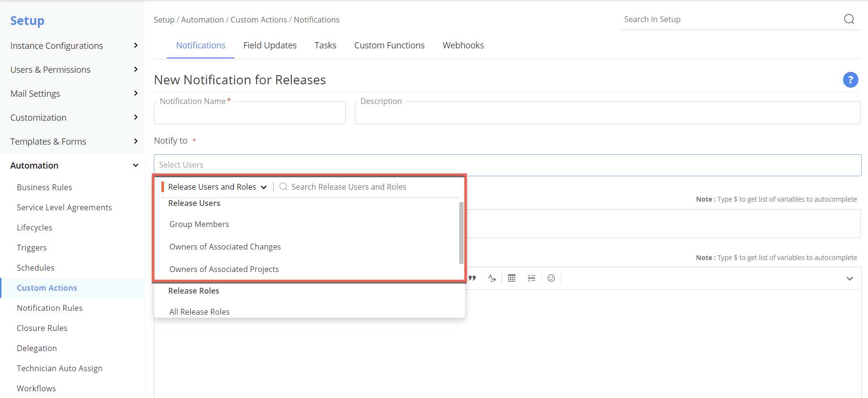
Task: Open the Release Users and Roles dropdown
Action: click(217, 187)
